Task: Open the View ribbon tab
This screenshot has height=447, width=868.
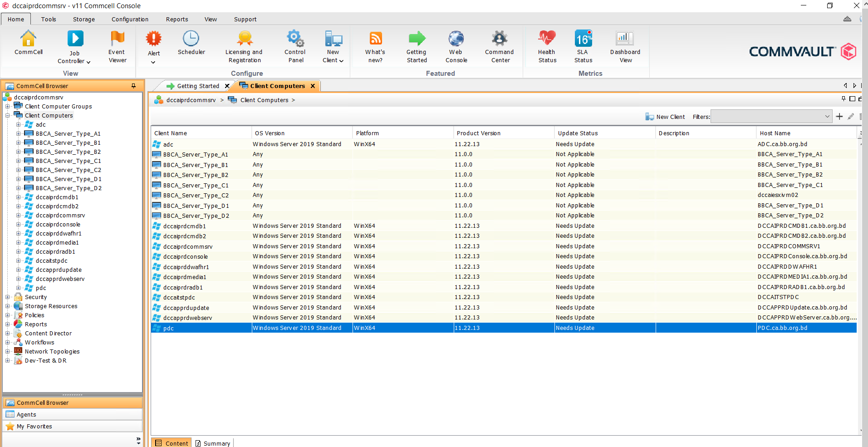Action: (x=211, y=19)
